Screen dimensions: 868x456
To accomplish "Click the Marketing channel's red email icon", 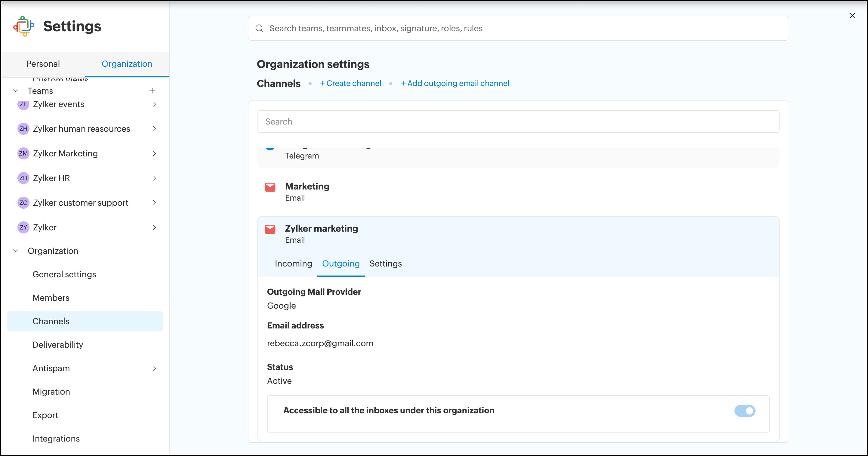I will pyautogui.click(x=270, y=187).
